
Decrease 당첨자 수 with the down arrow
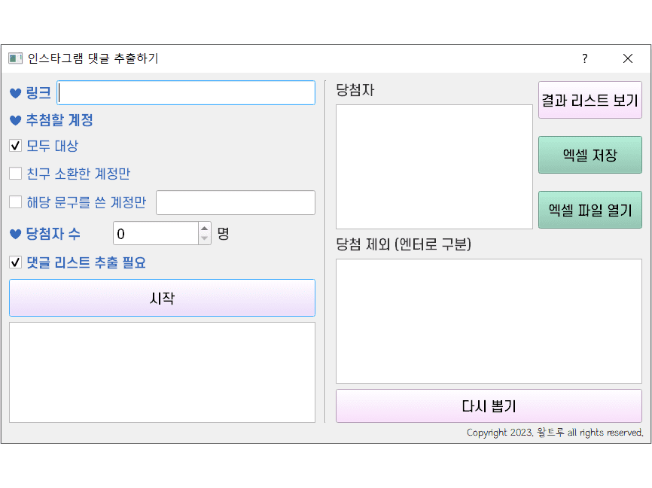[205, 238]
